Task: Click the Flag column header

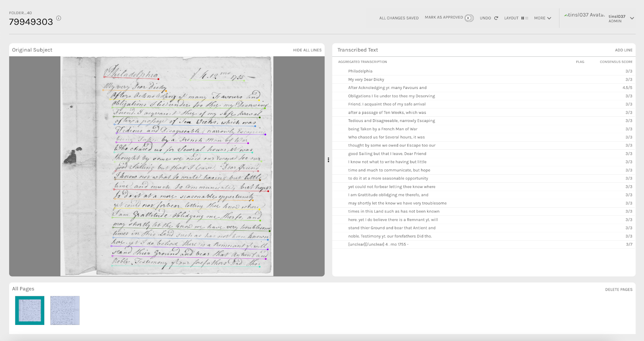Action: coord(580,62)
